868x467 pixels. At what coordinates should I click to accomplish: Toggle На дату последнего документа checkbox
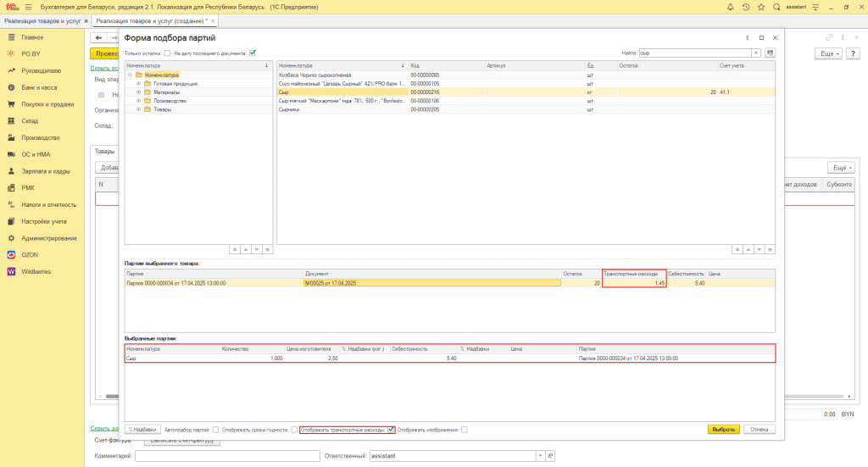253,53
